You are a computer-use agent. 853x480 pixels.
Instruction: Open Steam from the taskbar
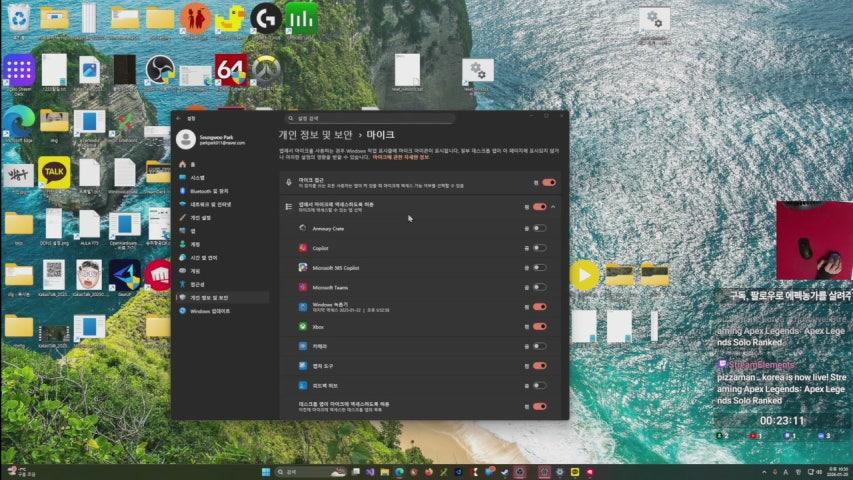point(504,472)
